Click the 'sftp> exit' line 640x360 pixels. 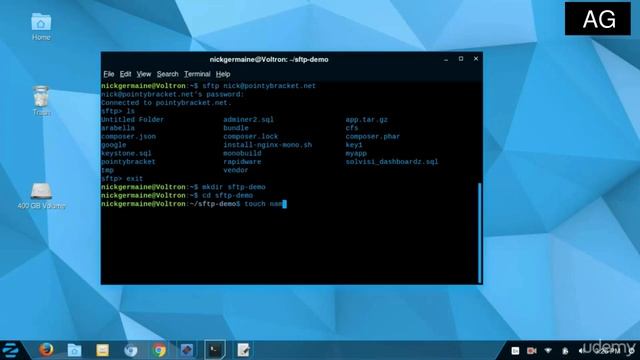(122, 179)
